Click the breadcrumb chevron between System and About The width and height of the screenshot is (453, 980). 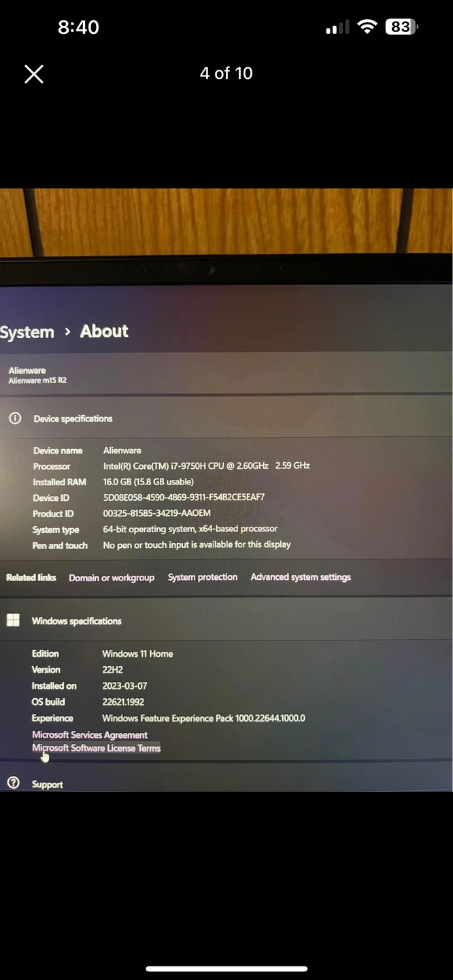click(x=67, y=331)
